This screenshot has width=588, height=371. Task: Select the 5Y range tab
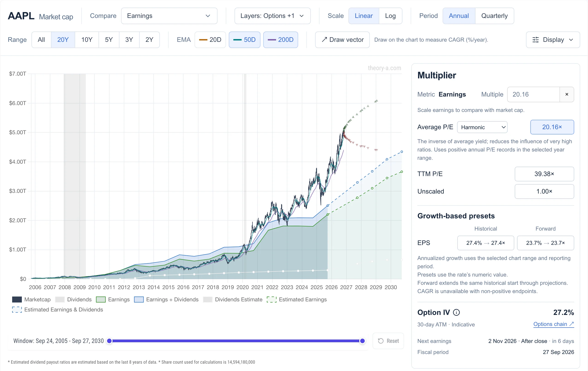click(109, 40)
